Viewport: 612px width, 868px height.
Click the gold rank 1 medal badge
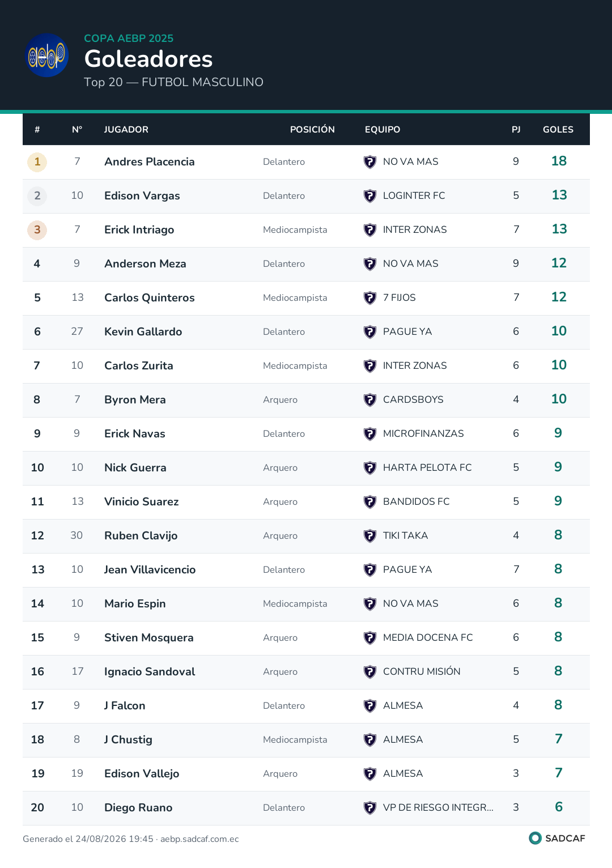37,162
